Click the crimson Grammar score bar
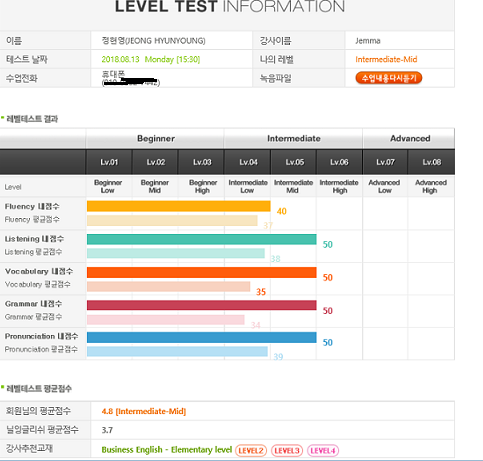The width and height of the screenshot is (483, 461). click(x=202, y=305)
